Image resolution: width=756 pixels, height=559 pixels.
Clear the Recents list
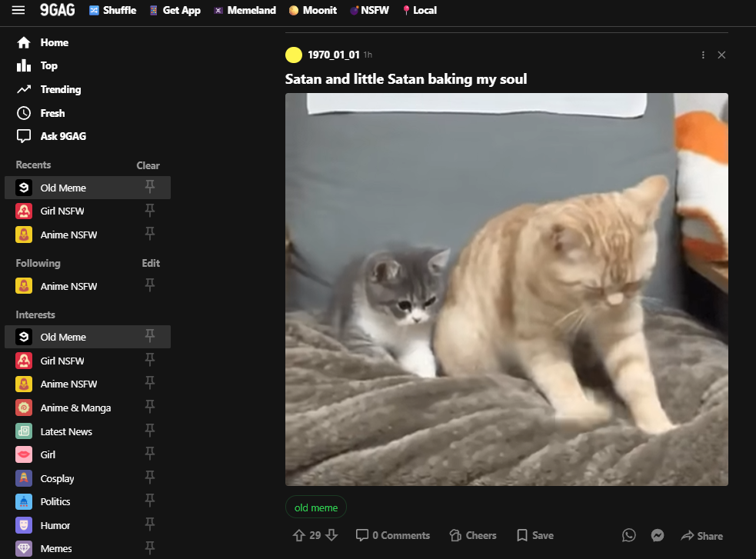[x=148, y=165]
